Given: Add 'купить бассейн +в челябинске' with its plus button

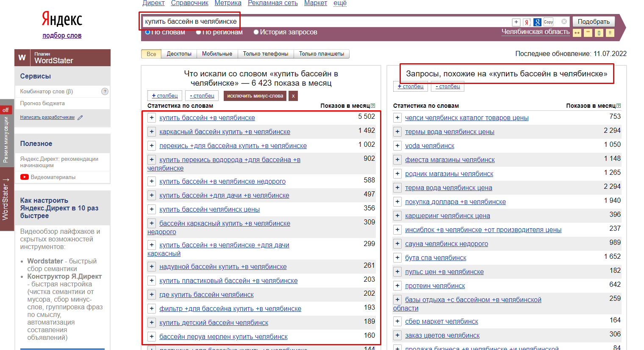Looking at the screenshot, I should 152,118.
